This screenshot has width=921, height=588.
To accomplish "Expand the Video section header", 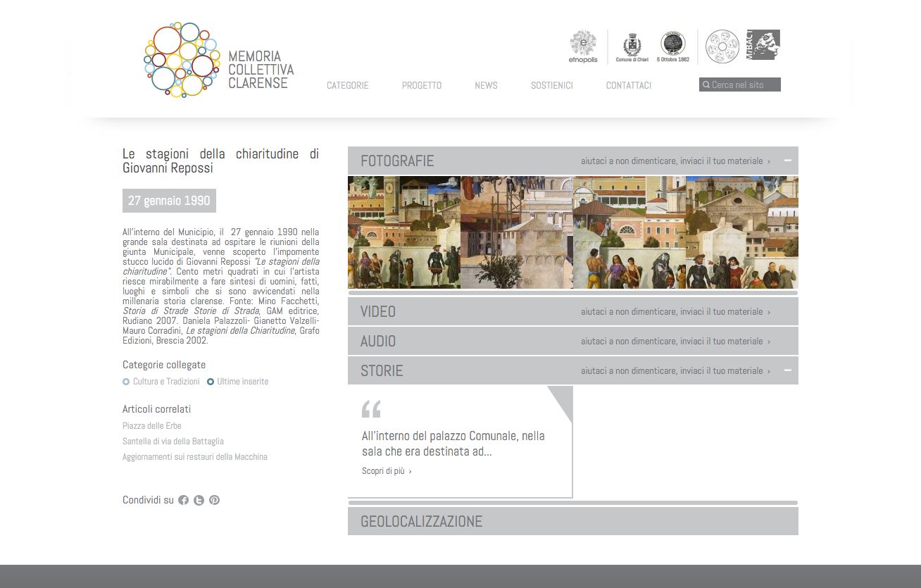I will pyautogui.click(x=572, y=311).
